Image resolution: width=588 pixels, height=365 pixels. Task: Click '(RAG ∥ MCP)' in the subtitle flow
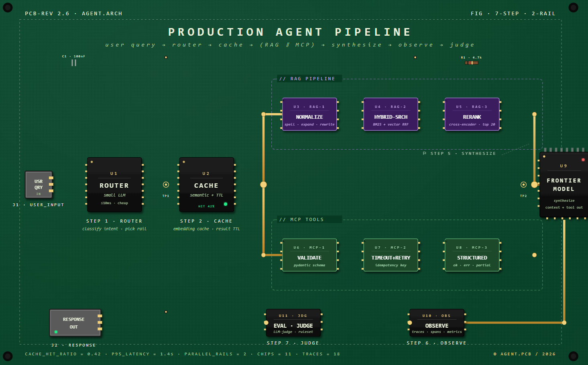(287, 45)
